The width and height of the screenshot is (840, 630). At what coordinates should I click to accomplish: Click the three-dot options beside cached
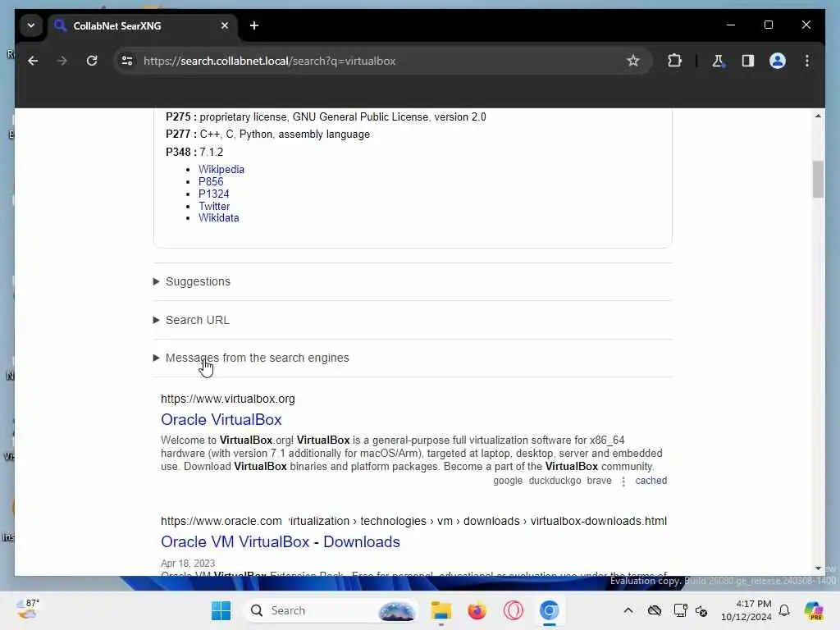[x=623, y=482]
